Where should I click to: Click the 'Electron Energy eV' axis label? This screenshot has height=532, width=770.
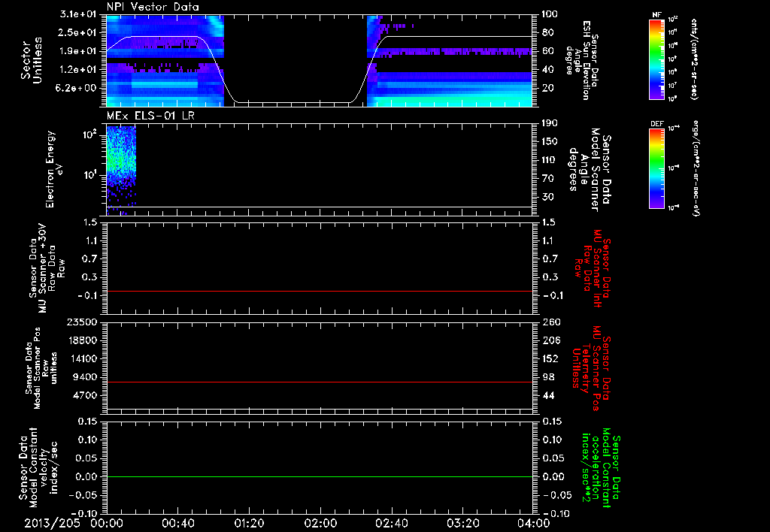[x=54, y=169]
